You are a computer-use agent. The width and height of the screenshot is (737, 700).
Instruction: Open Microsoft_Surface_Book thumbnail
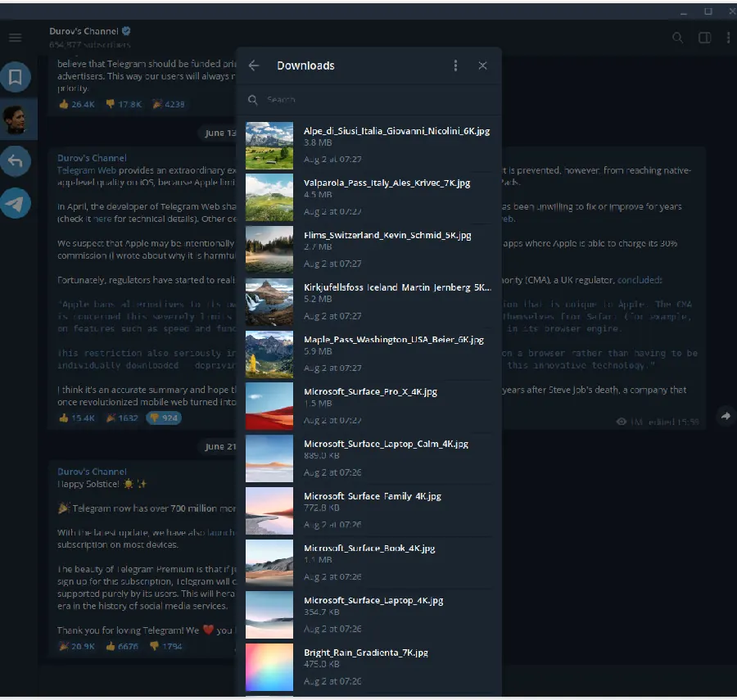(269, 562)
